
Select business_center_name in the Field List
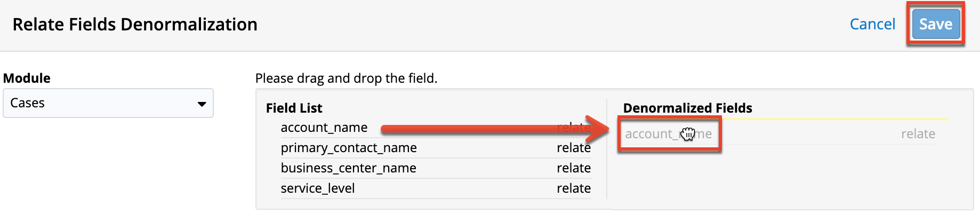coord(349,168)
